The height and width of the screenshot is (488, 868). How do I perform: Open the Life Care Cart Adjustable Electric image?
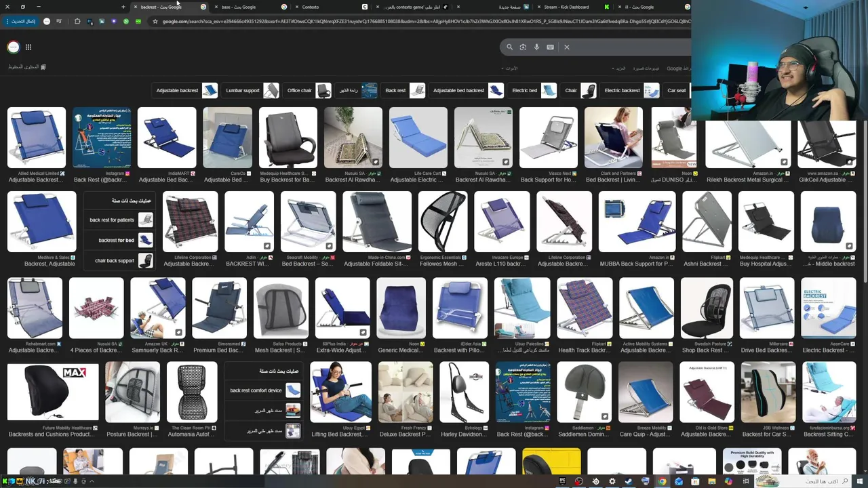(x=418, y=138)
